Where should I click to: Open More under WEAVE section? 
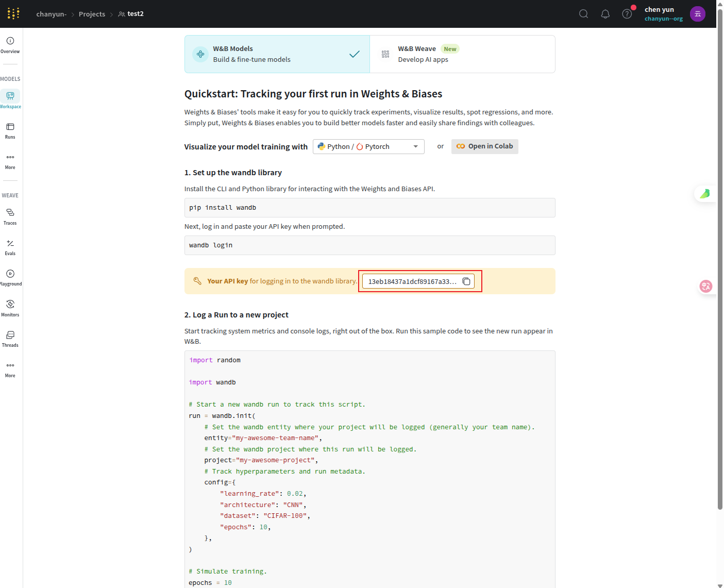tap(10, 369)
